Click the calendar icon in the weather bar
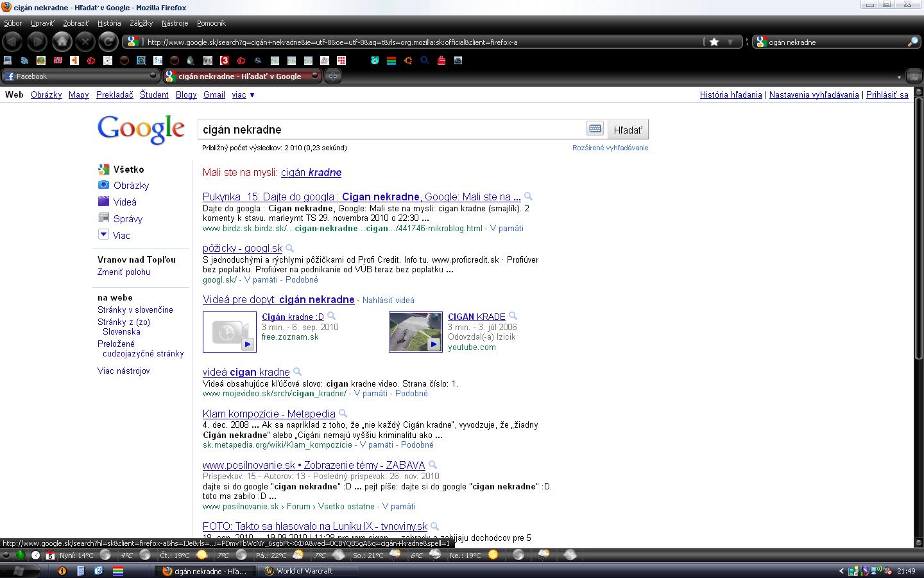The height and width of the screenshot is (578, 924). click(50, 555)
